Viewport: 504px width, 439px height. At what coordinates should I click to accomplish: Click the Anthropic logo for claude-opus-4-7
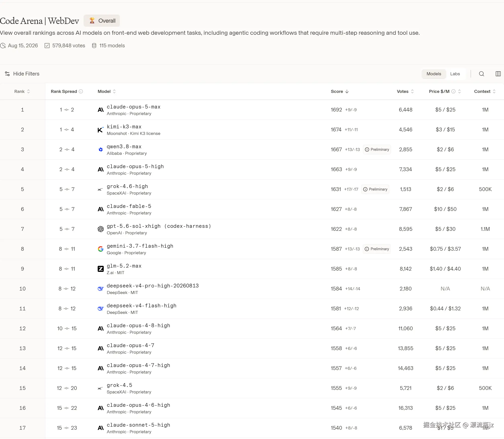(100, 348)
